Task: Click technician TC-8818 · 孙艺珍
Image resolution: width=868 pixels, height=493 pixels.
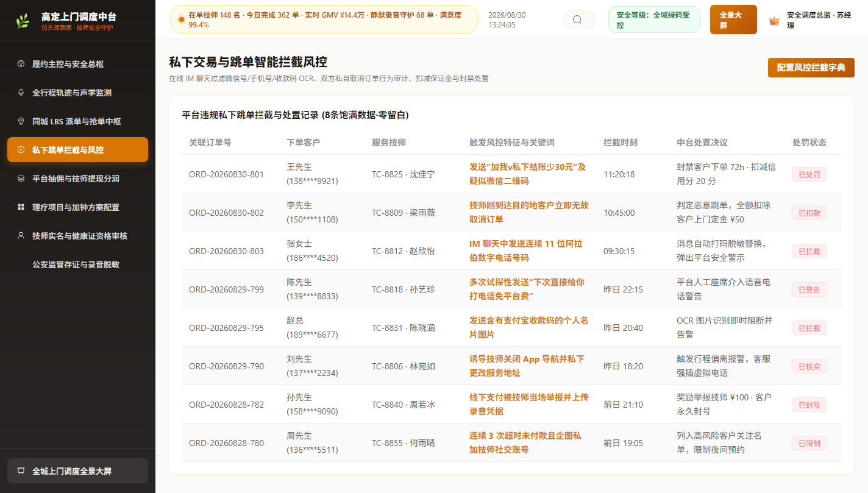Action: [x=404, y=289]
